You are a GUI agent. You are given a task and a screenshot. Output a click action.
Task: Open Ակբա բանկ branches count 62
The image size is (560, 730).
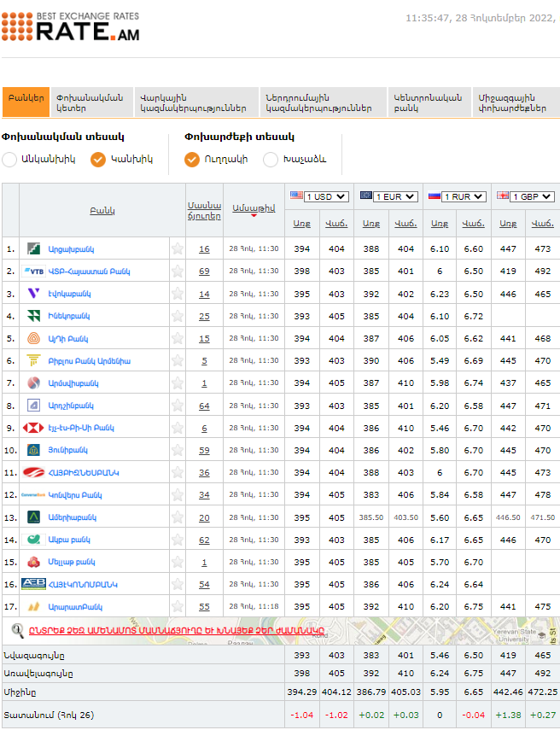204,540
